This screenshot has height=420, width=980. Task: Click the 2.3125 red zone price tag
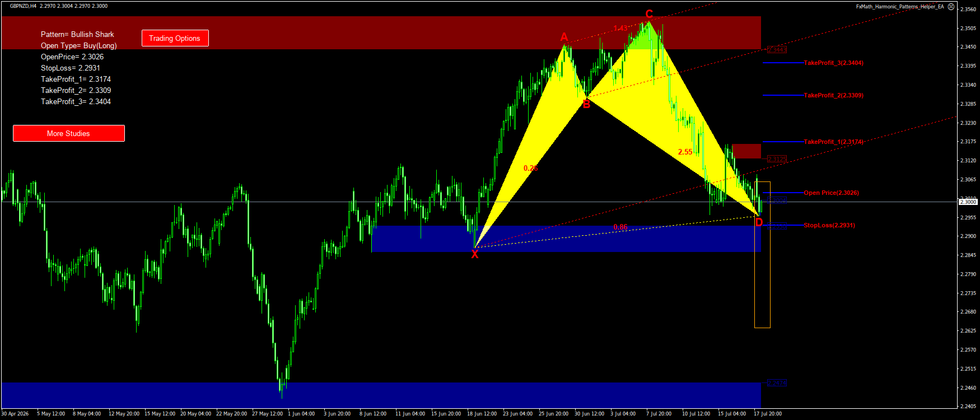point(777,159)
